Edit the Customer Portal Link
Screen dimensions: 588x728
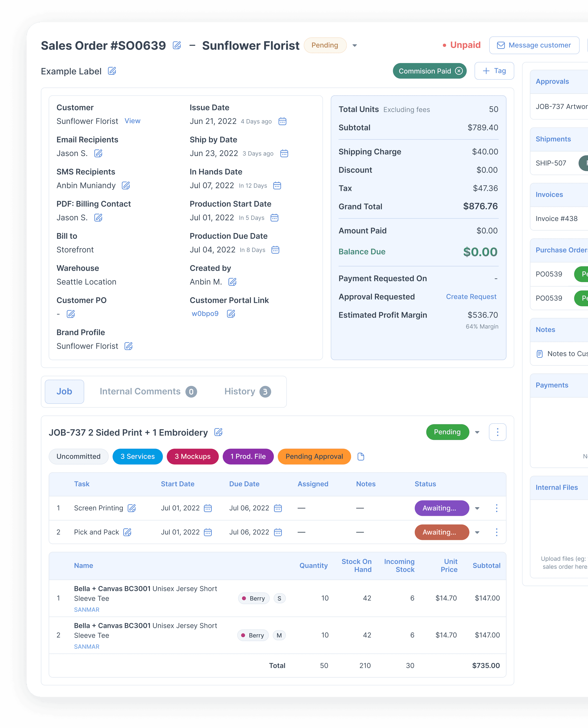pyautogui.click(x=231, y=314)
